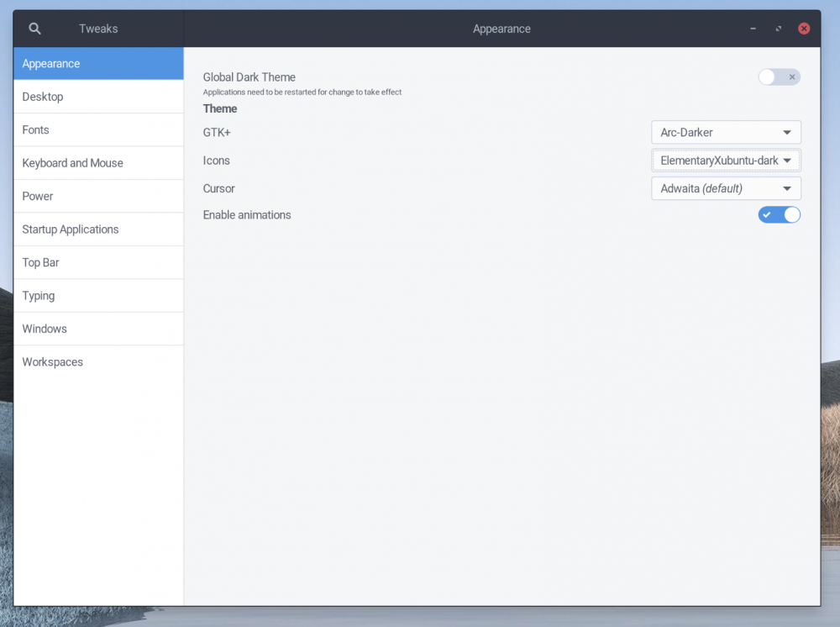This screenshot has height=627, width=840.
Task: Toggle Global Dark Theme switch
Action: tap(779, 77)
